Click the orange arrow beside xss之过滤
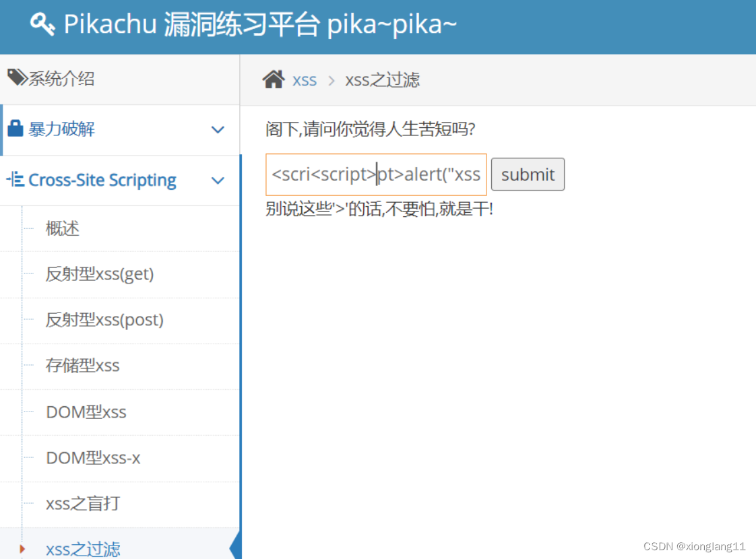This screenshot has width=756, height=559. tap(22, 549)
